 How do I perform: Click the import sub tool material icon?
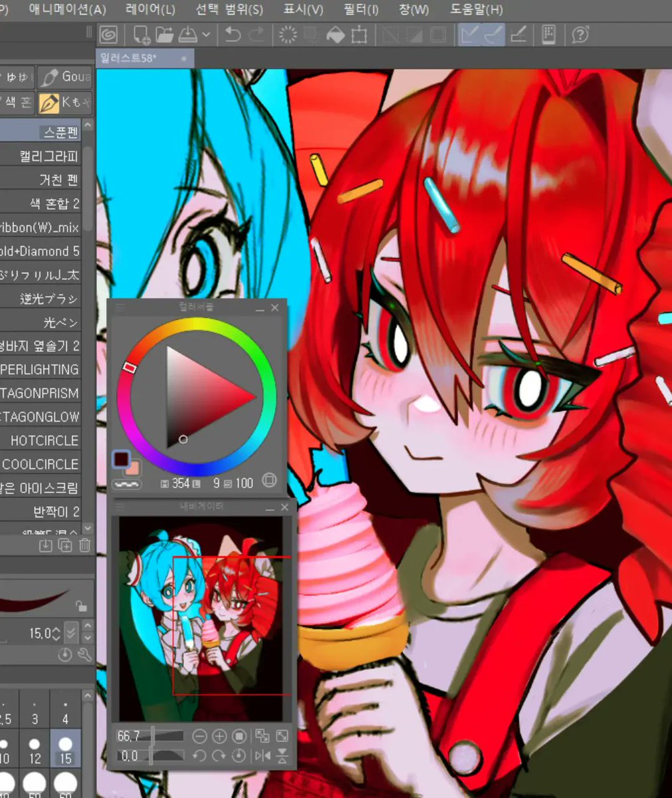45,545
